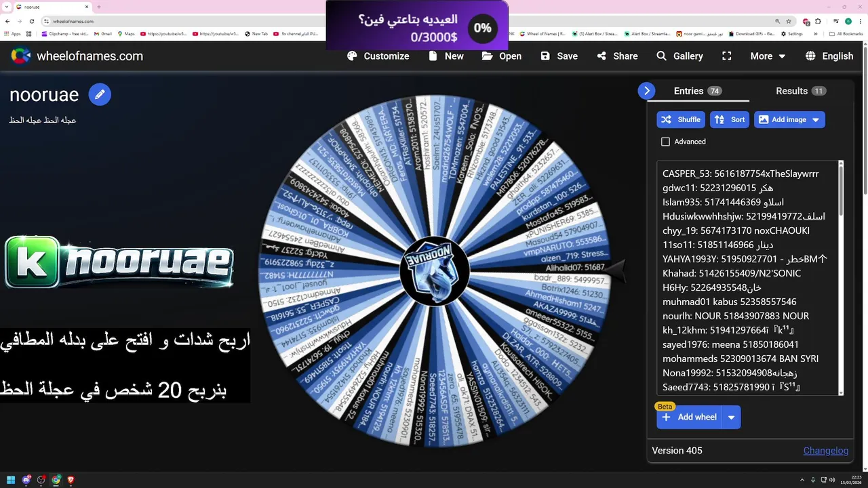The height and width of the screenshot is (488, 868).
Task: Share the wheel
Action: (617, 56)
